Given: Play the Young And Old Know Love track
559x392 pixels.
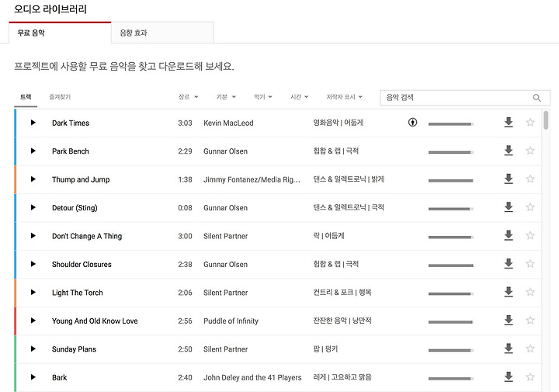Looking at the screenshot, I should pyautogui.click(x=33, y=321).
